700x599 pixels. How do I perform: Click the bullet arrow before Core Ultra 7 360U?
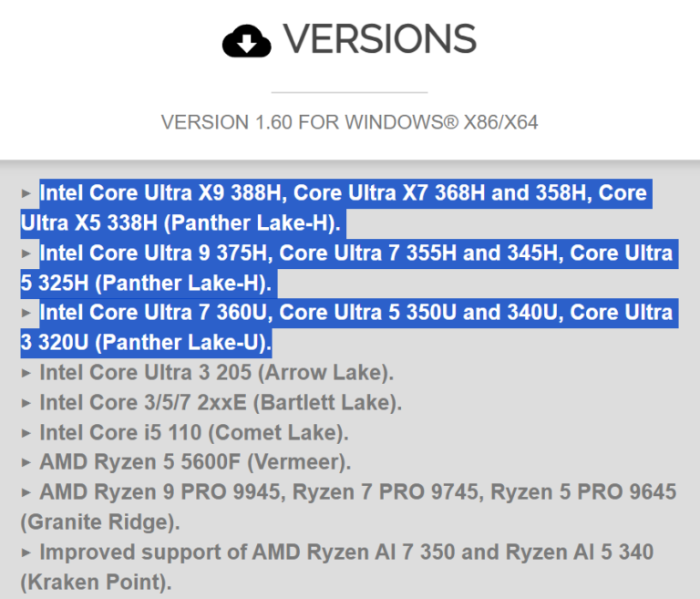[26, 314]
